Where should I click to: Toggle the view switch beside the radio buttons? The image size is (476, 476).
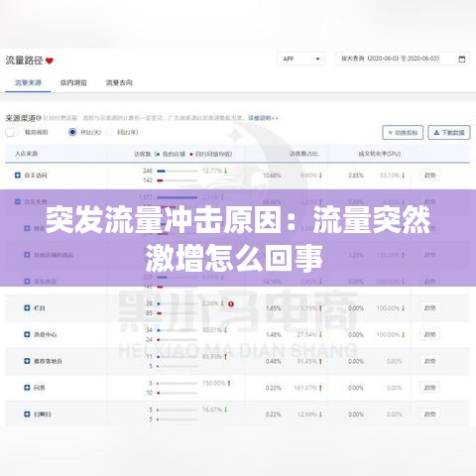[x=11, y=132]
